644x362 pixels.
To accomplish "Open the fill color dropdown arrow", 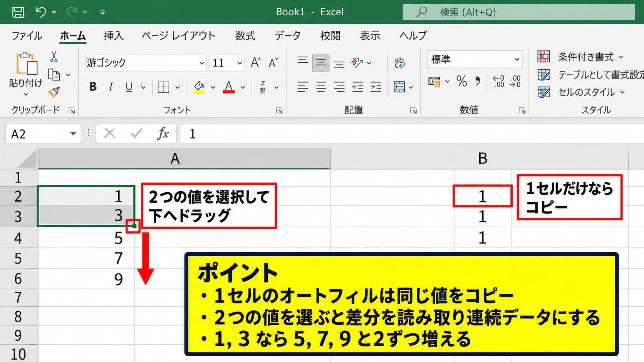I will tap(213, 87).
